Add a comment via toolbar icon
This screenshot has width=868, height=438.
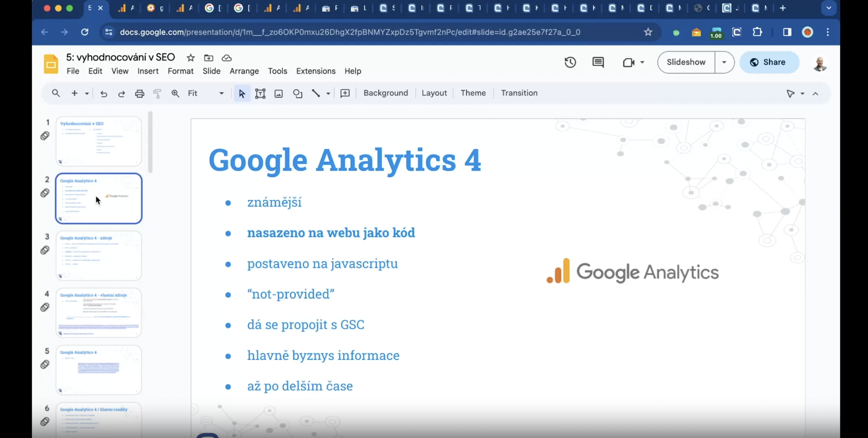(345, 93)
